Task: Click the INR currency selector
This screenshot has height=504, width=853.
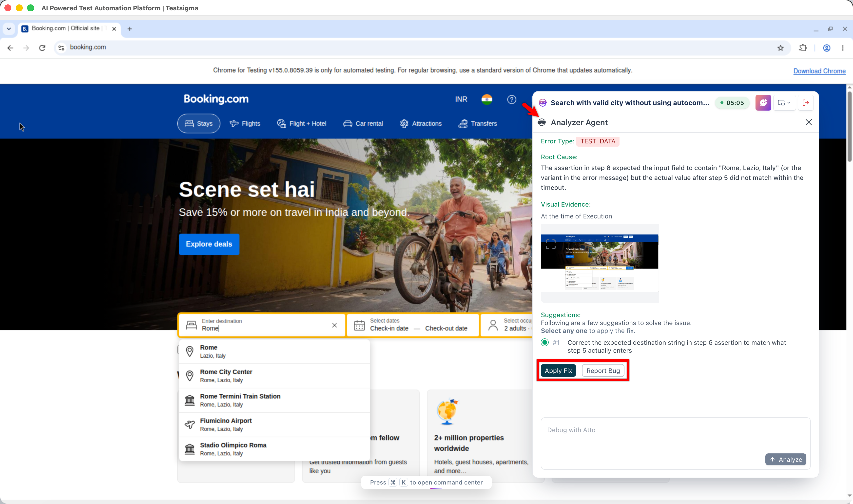Action: tap(461, 99)
